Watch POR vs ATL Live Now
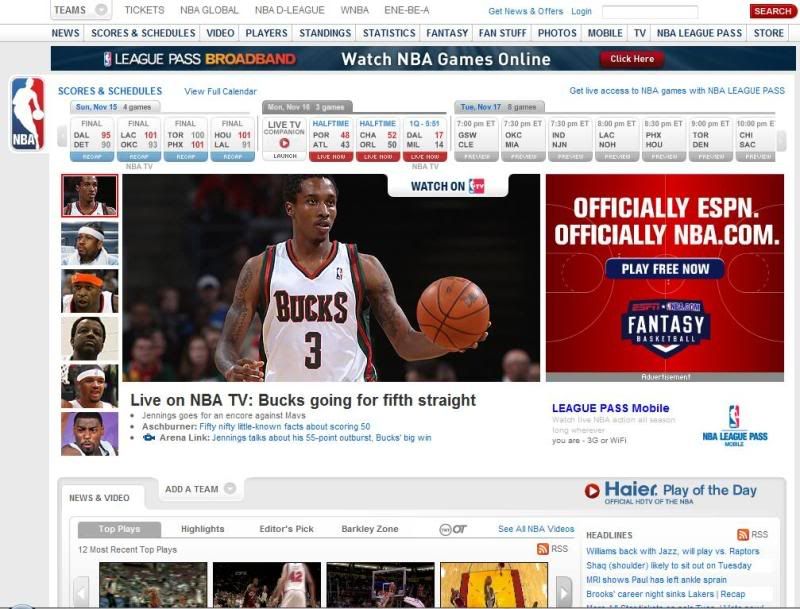This screenshot has height=609, width=800. [331, 157]
